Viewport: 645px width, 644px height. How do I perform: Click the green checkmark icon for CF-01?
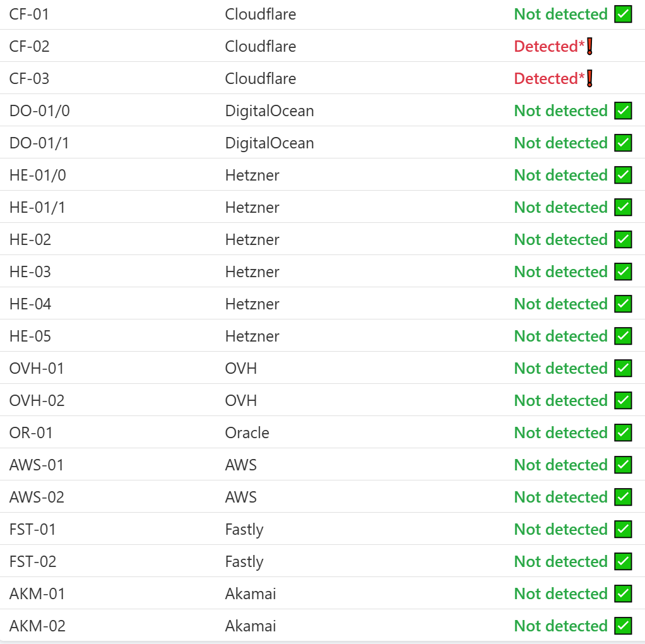click(623, 15)
